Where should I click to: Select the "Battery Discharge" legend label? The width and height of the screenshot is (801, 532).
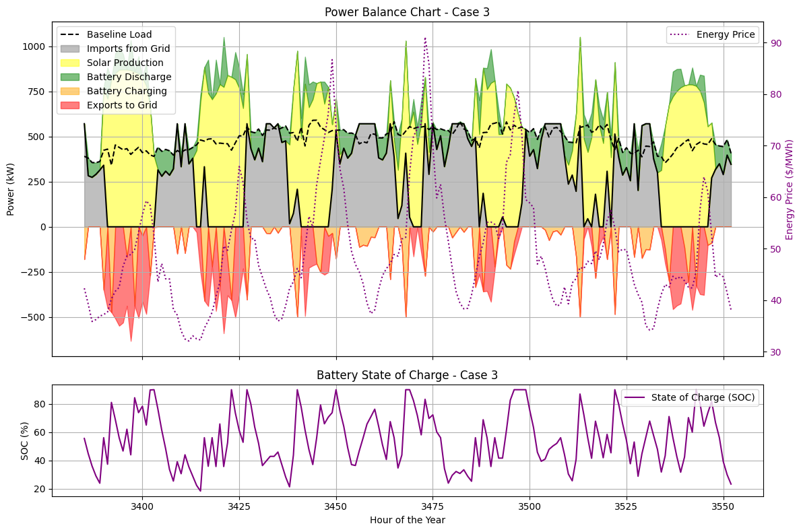(129, 77)
